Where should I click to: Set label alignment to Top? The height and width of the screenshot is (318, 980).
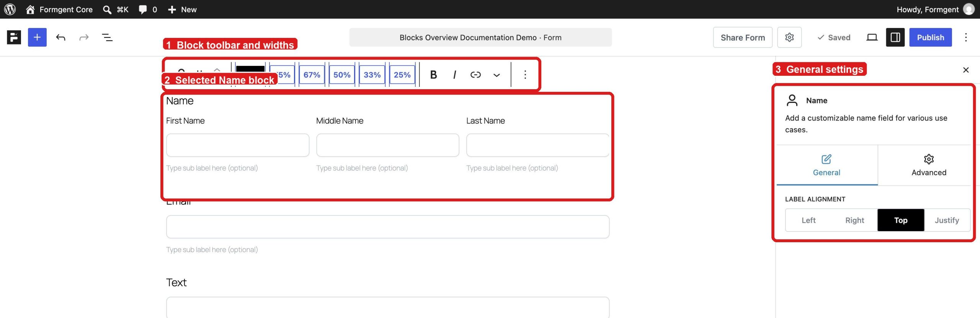click(x=901, y=220)
